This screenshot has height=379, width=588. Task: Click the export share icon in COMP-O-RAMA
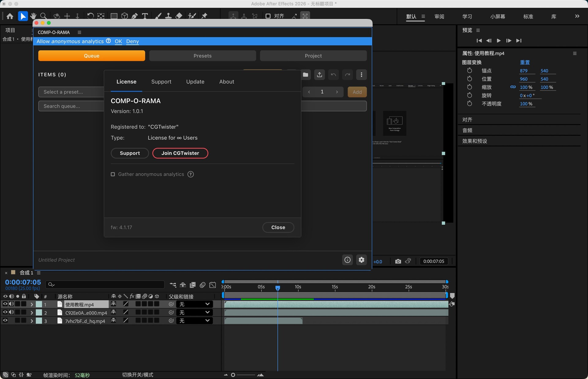[319, 75]
